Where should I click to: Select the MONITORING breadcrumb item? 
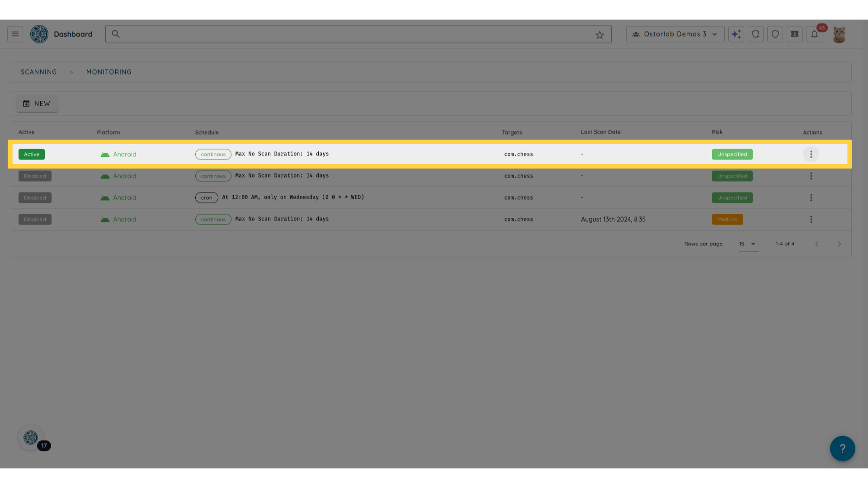(109, 72)
